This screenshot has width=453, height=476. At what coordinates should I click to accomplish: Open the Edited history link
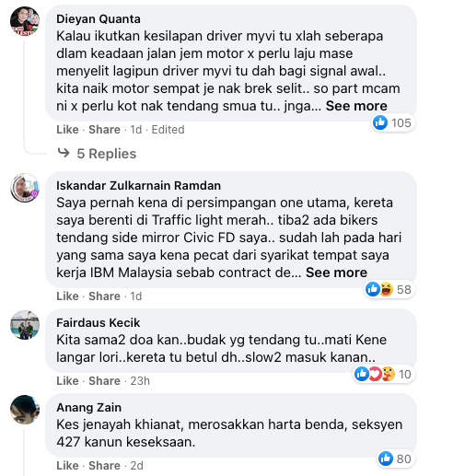168,130
